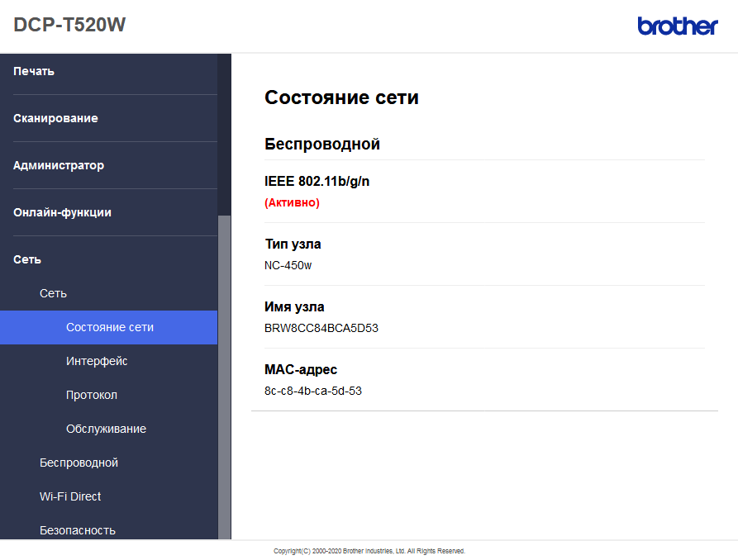Click the Тип узла label
Image resolution: width=738 pixels, height=560 pixels.
[x=293, y=244]
